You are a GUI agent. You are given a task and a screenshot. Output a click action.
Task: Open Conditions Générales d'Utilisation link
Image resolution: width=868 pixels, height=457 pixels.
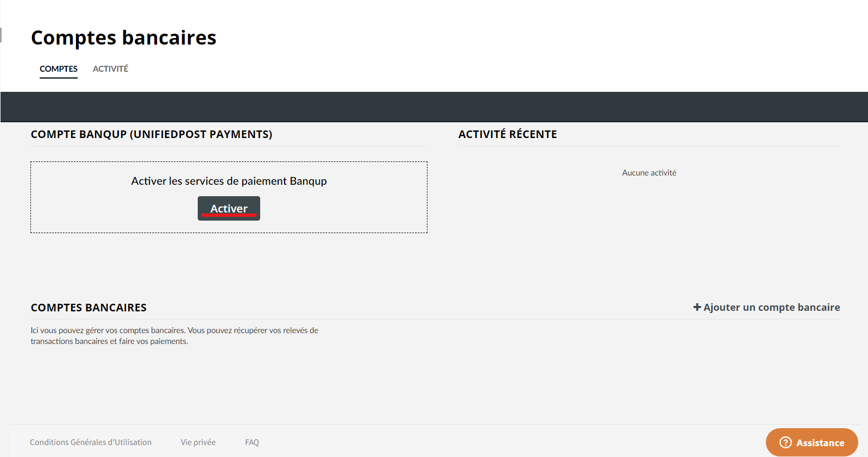tap(91, 442)
